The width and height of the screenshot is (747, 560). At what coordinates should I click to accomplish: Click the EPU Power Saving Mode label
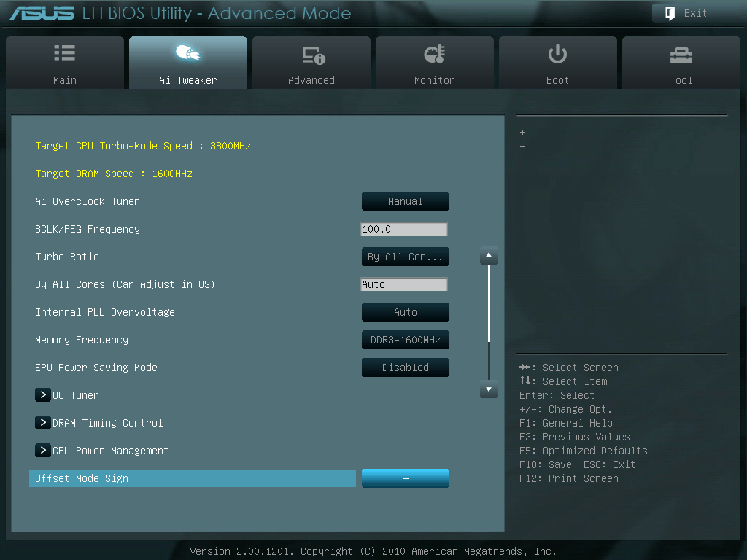click(96, 367)
